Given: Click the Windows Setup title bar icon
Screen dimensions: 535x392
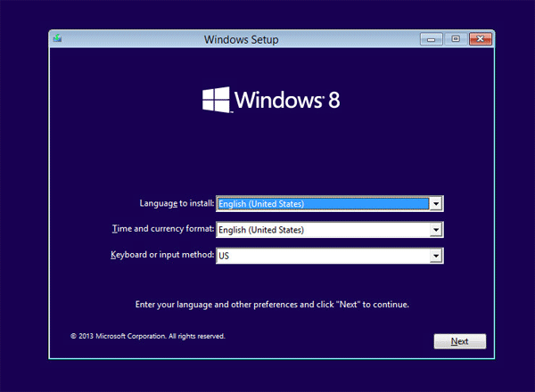Looking at the screenshot, I should [x=57, y=38].
